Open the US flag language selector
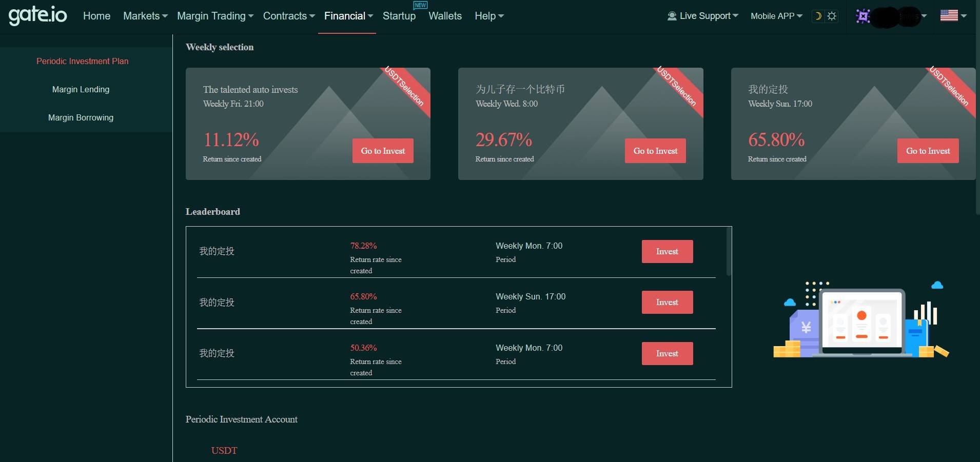 (953, 16)
